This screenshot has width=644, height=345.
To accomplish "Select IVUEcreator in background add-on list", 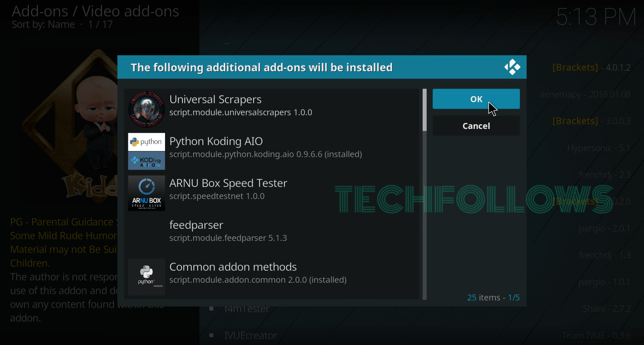I will 250,335.
